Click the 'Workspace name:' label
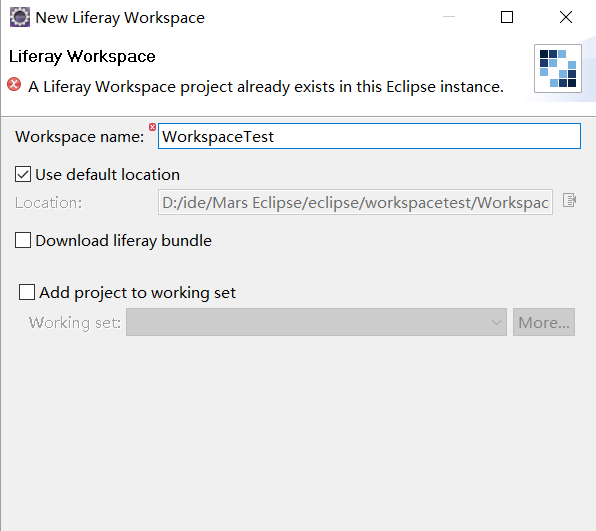Screen dimensions: 596x531 coord(80,136)
